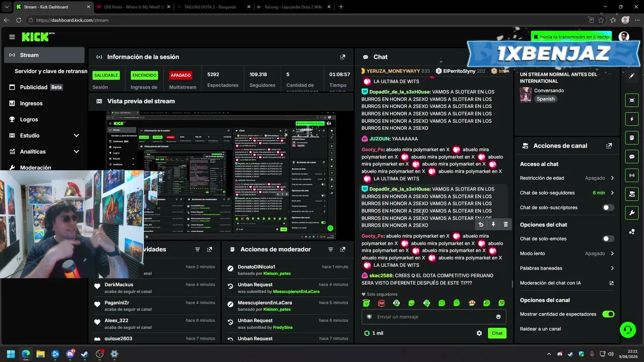
Task: Click the profile avatar at top right
Action: [x=624, y=37]
